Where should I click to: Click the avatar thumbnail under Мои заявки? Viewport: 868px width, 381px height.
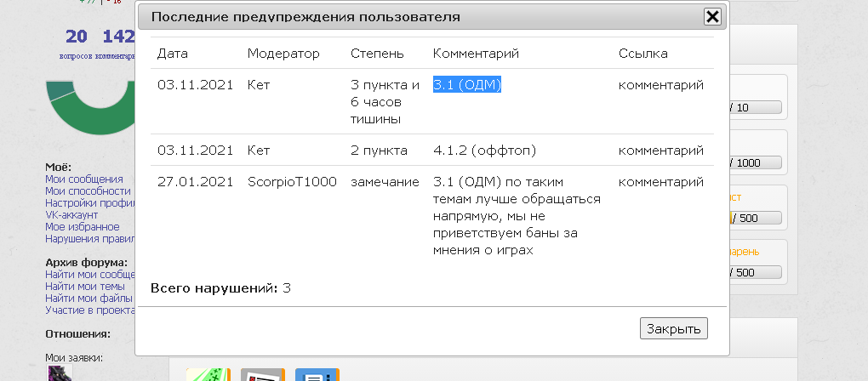pyautogui.click(x=60, y=373)
